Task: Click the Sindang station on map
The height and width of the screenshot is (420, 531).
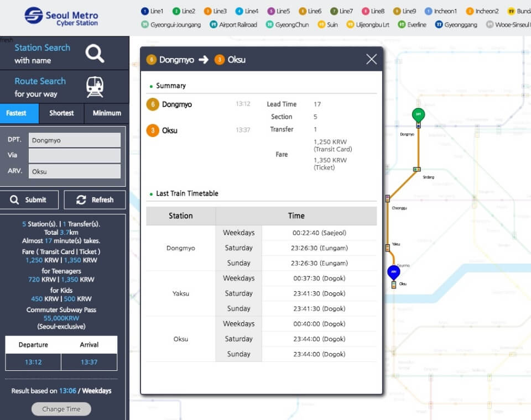Action: pyautogui.click(x=417, y=170)
